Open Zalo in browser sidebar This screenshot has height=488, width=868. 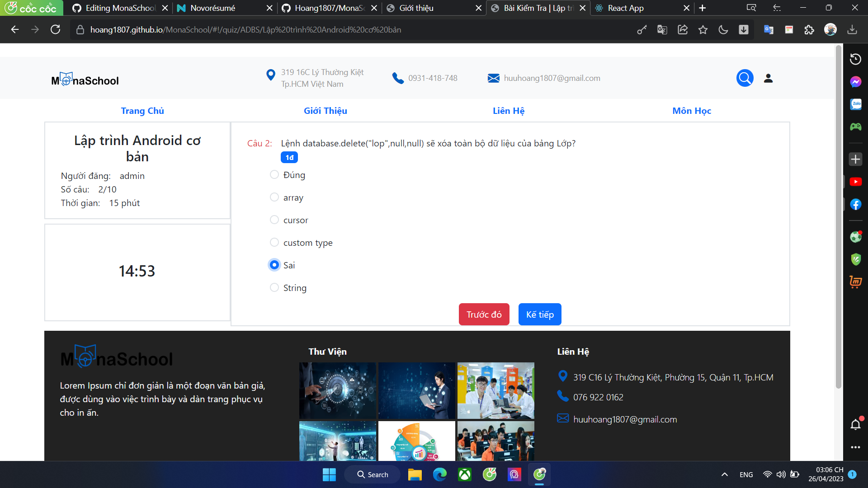coord(855,104)
